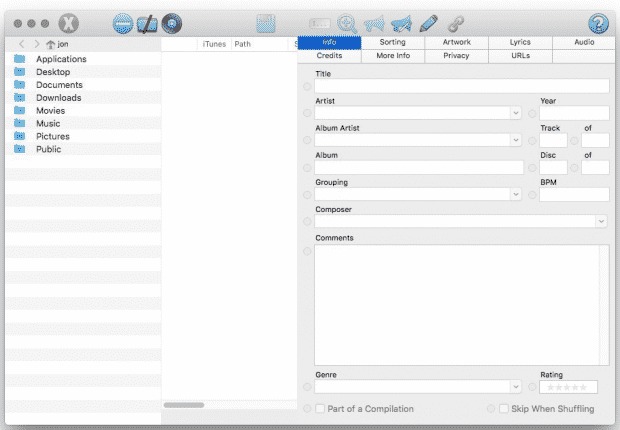Expand the Composer dropdown arrow

pyautogui.click(x=601, y=221)
